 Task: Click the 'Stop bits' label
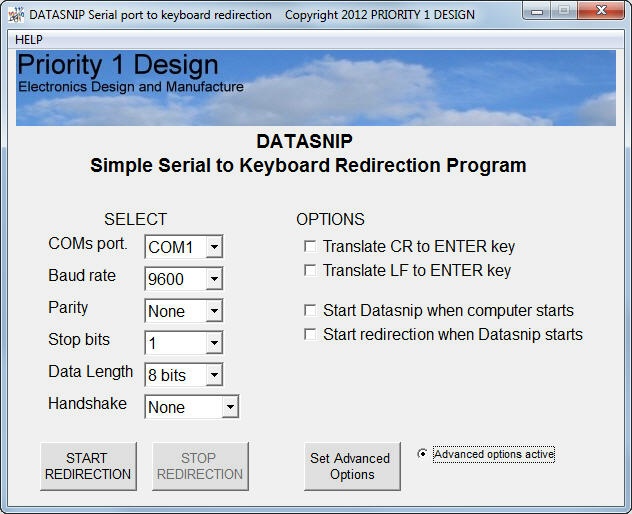coord(79,339)
